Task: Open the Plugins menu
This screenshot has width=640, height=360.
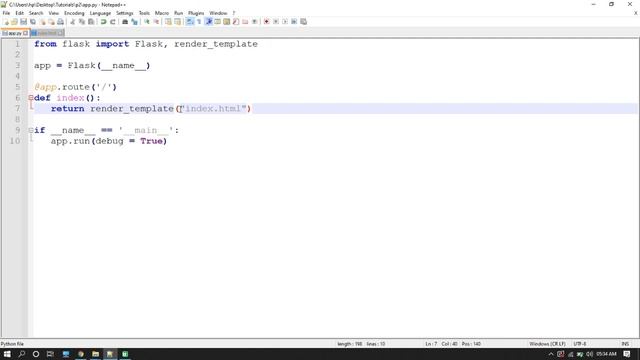Action: pyautogui.click(x=196, y=13)
